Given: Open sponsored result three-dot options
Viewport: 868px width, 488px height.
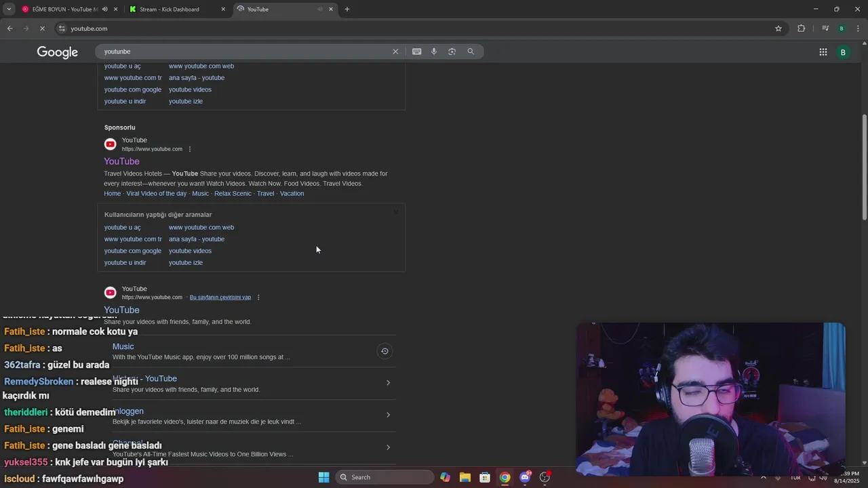Looking at the screenshot, I should click(x=190, y=149).
